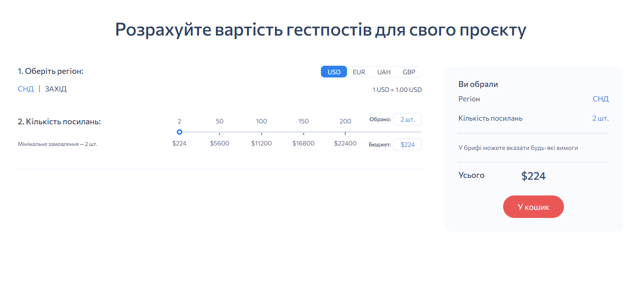This screenshot has width=644, height=281.
Task: Click the $22400 price label
Action: [345, 144]
